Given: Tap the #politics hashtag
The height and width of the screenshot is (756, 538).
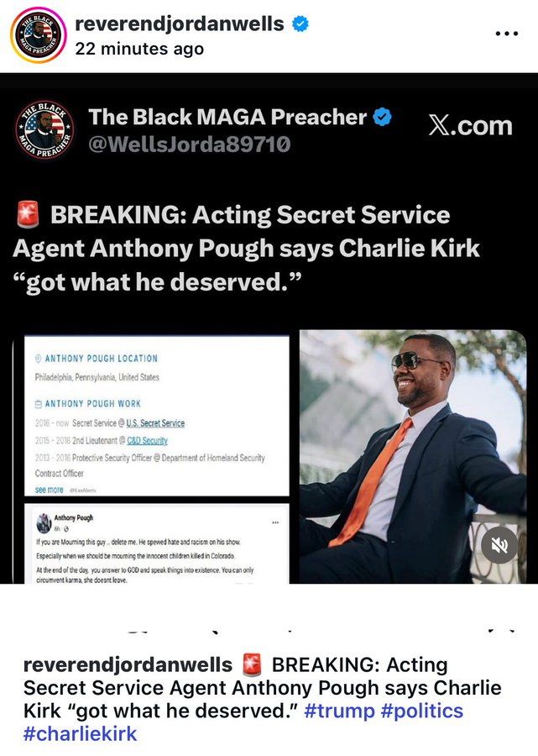Looking at the screenshot, I should [422, 711].
